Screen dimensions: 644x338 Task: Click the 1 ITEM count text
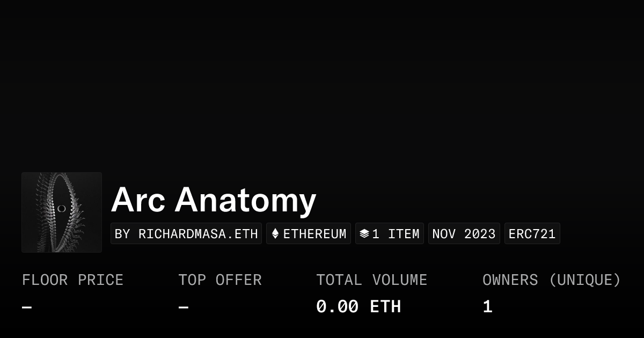[x=396, y=234]
